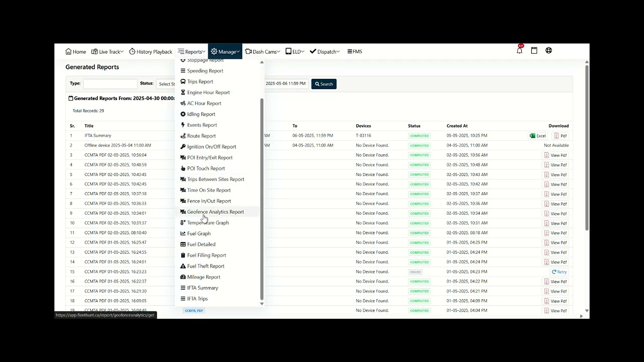The width and height of the screenshot is (644, 362).
Task: Open Time On Site Report
Action: 209,190
